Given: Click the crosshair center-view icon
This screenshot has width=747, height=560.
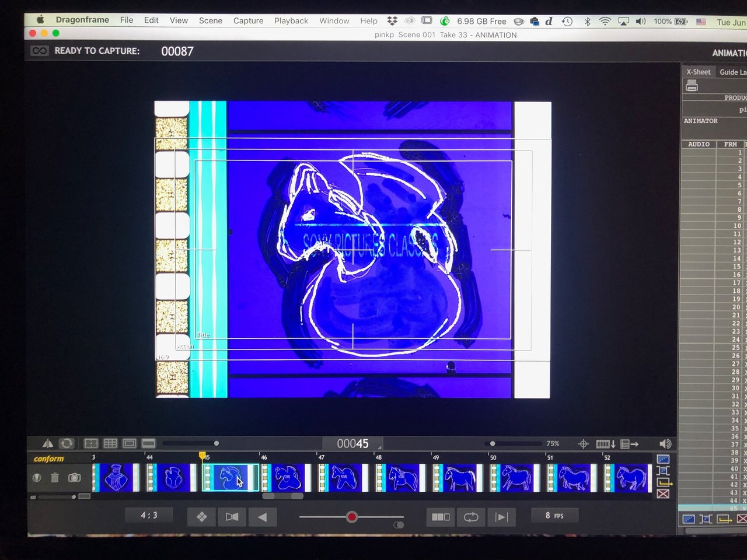Looking at the screenshot, I should tap(583, 444).
